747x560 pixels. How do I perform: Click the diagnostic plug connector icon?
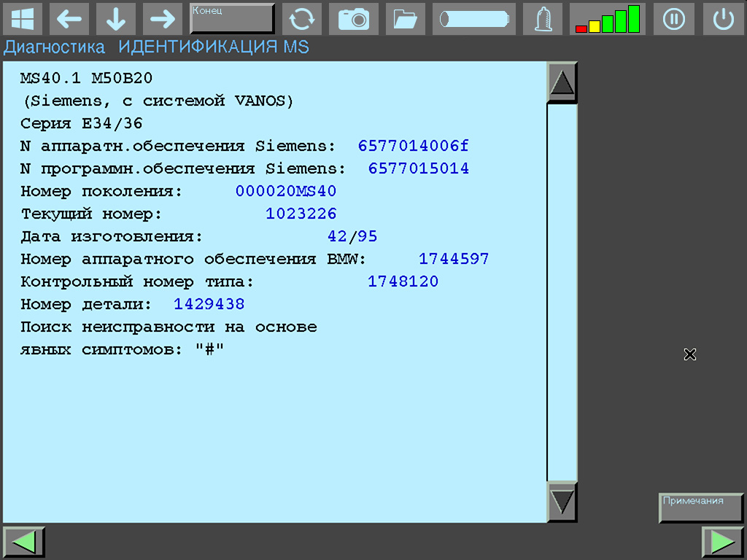coord(542,19)
